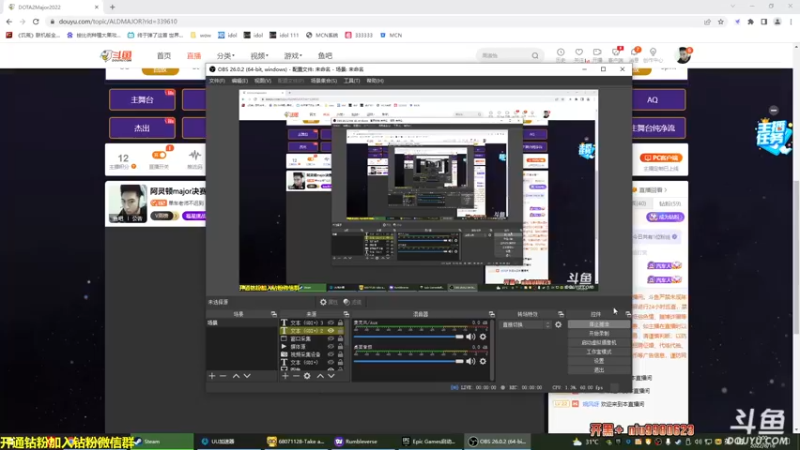Click 工作室模式 studio mode button
This screenshot has width=800, height=450.
point(599,352)
